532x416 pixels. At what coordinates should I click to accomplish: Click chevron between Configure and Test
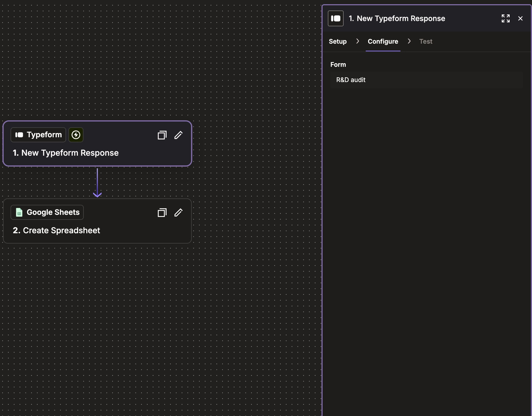(409, 41)
